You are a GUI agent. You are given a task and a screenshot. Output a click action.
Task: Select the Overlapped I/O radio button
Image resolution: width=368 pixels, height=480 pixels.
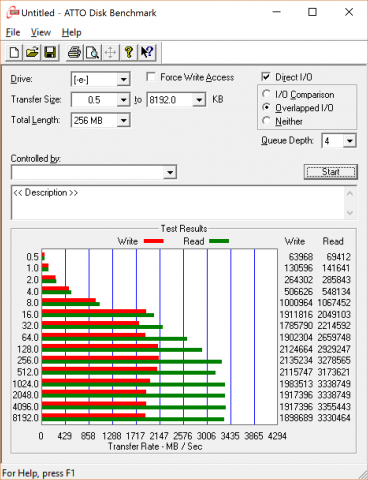(266, 108)
